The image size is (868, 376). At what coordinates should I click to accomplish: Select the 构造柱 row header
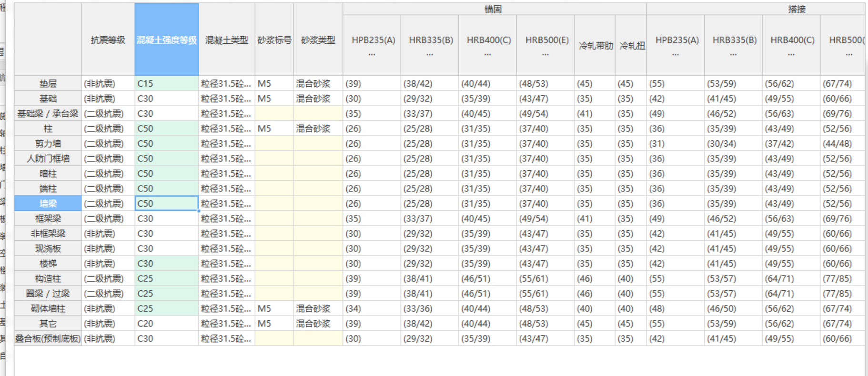(48, 278)
